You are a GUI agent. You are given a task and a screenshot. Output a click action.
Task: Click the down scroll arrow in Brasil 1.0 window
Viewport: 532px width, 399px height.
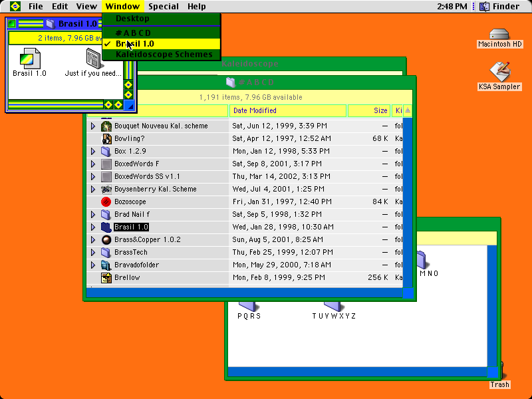tap(128, 94)
